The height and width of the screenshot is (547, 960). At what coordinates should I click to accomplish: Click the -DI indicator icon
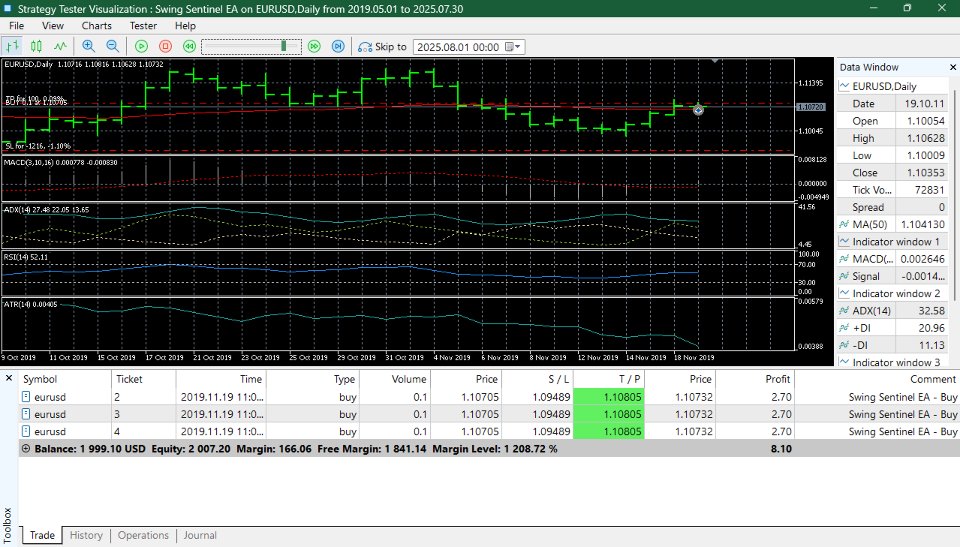click(x=844, y=345)
